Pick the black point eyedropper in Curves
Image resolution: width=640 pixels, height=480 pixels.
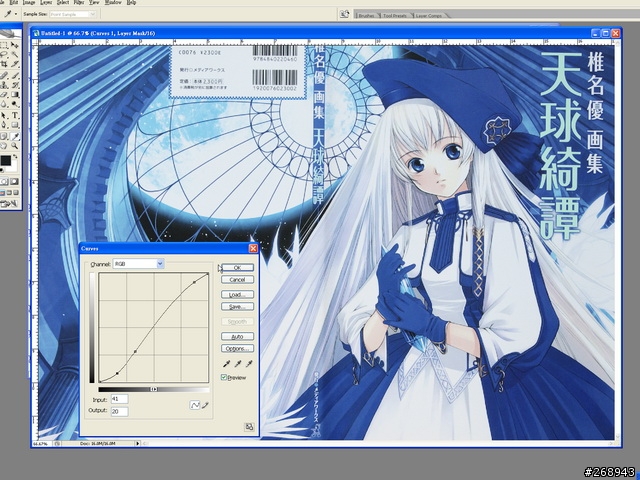(226, 363)
